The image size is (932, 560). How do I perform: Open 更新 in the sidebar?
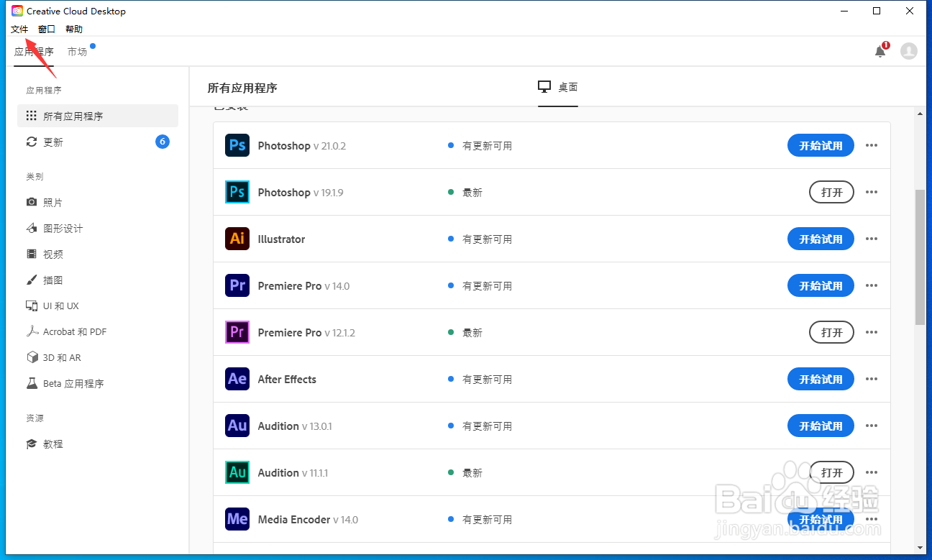[98, 142]
